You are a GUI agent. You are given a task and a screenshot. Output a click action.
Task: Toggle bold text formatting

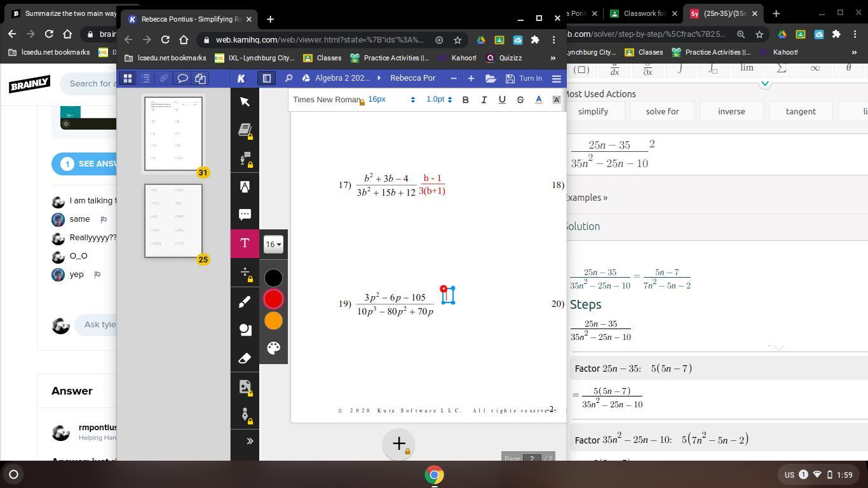465,100
